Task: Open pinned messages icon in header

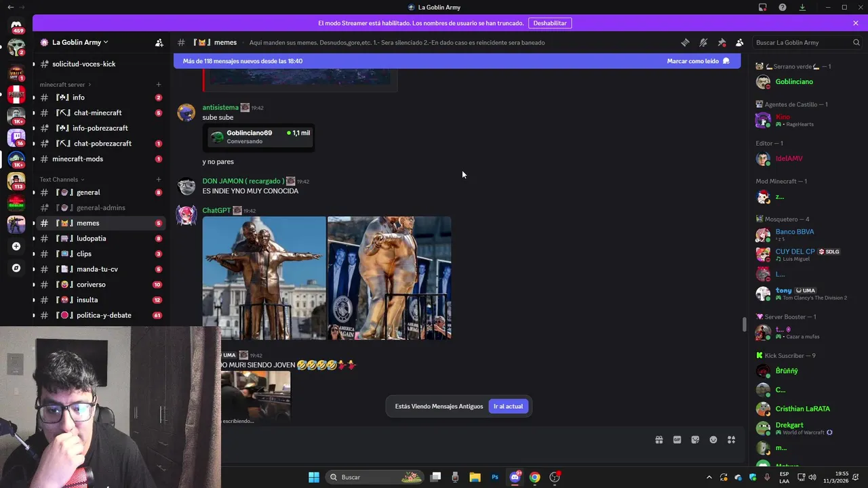Action: 722,42
